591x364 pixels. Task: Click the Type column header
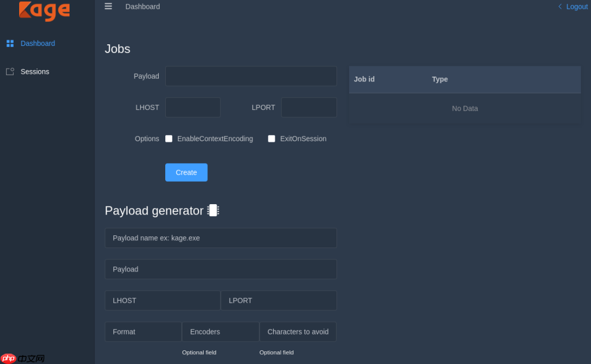(x=440, y=79)
